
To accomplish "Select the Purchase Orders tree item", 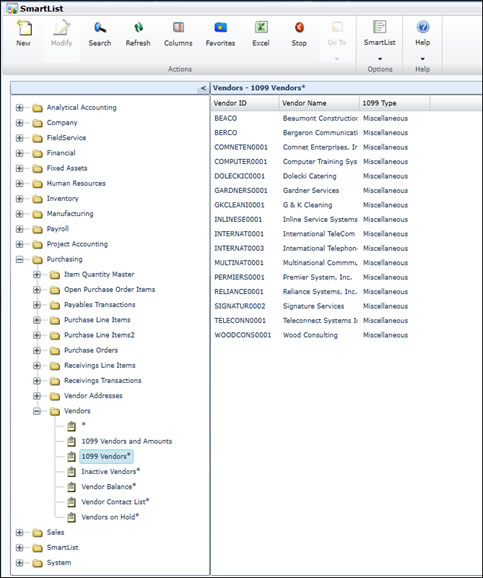I will (x=91, y=350).
